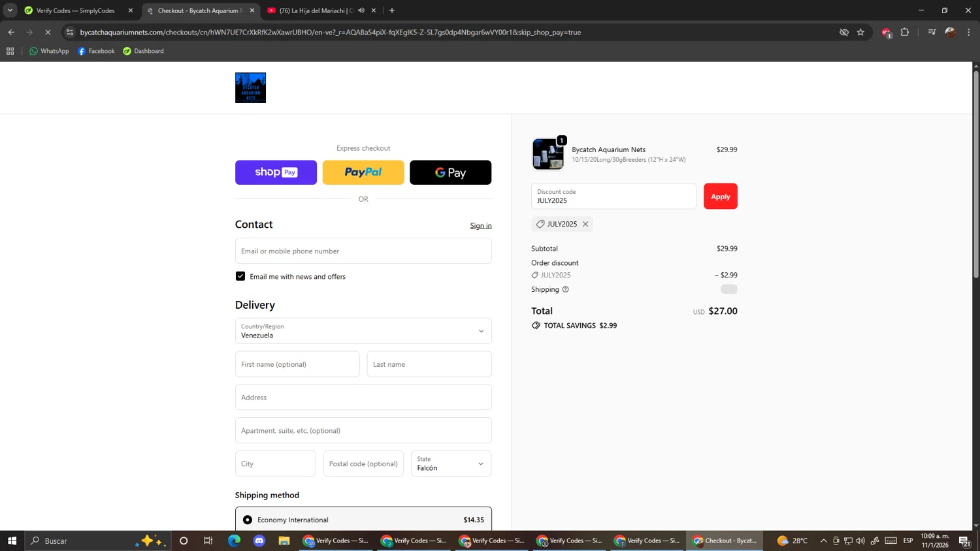Open the Facebook bookmark
The image size is (980, 551).
pos(96,51)
